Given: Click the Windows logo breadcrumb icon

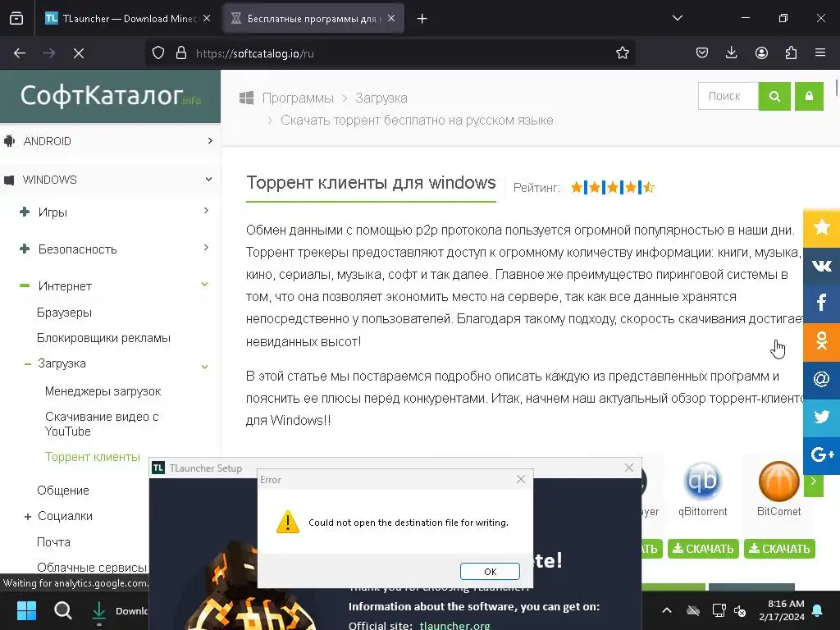Looking at the screenshot, I should pos(246,98).
